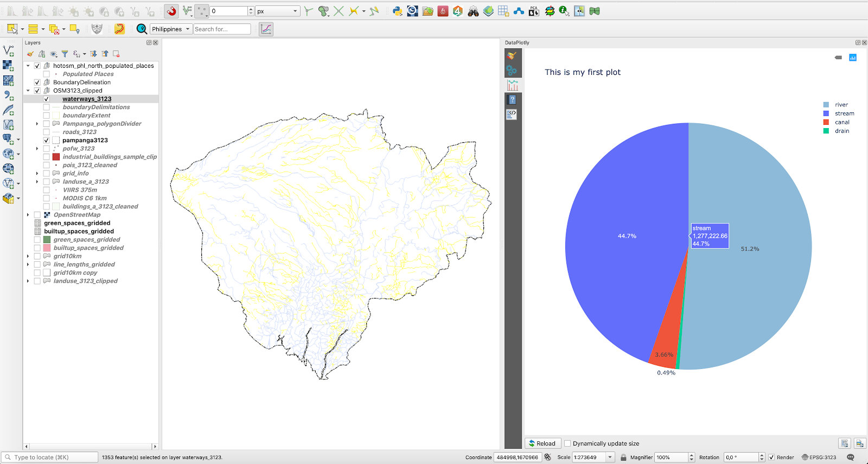The width and height of the screenshot is (868, 464).
Task: Select the pampanga3123 layer
Action: 85,140
